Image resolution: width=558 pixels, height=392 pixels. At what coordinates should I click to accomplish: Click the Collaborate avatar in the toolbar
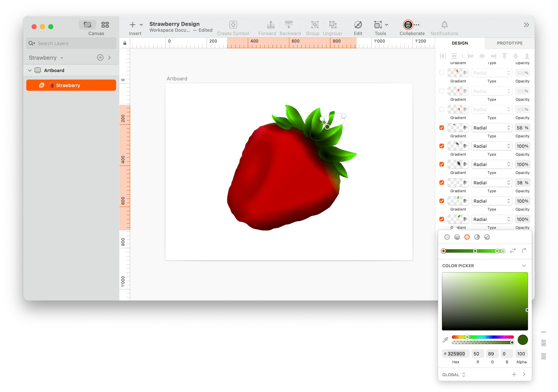click(x=408, y=25)
